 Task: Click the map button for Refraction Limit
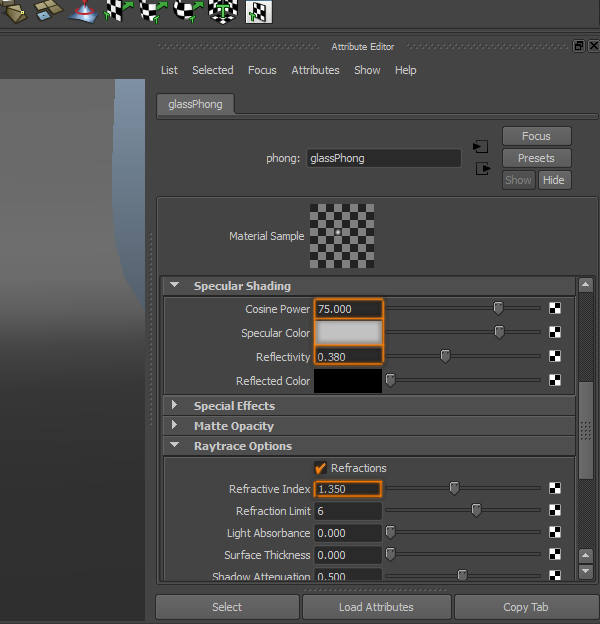click(x=555, y=510)
